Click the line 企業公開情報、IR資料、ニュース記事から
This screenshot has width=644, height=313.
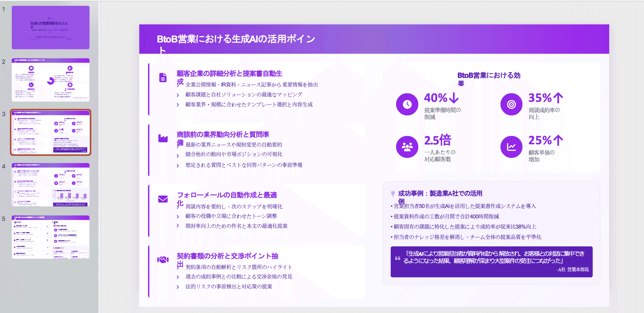pos(251,85)
